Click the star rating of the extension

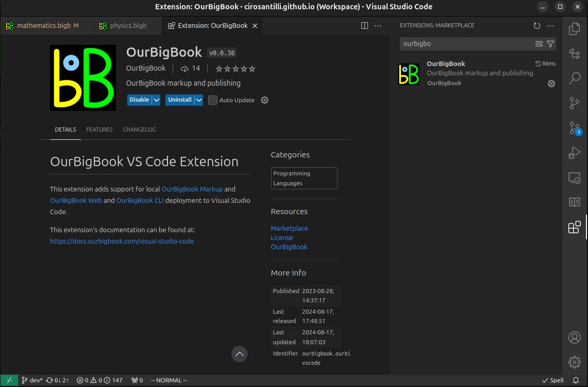pos(235,69)
